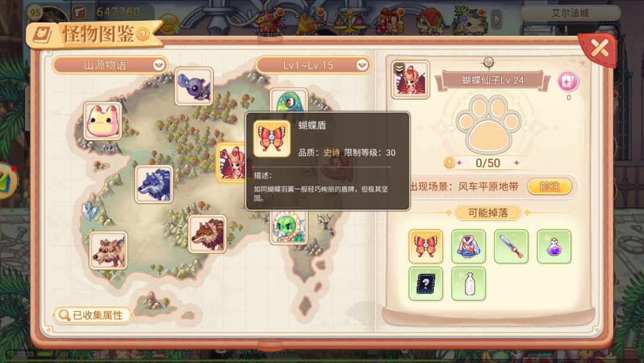Click the 前往 go-to button
The width and height of the screenshot is (644, 363).
[550, 187]
